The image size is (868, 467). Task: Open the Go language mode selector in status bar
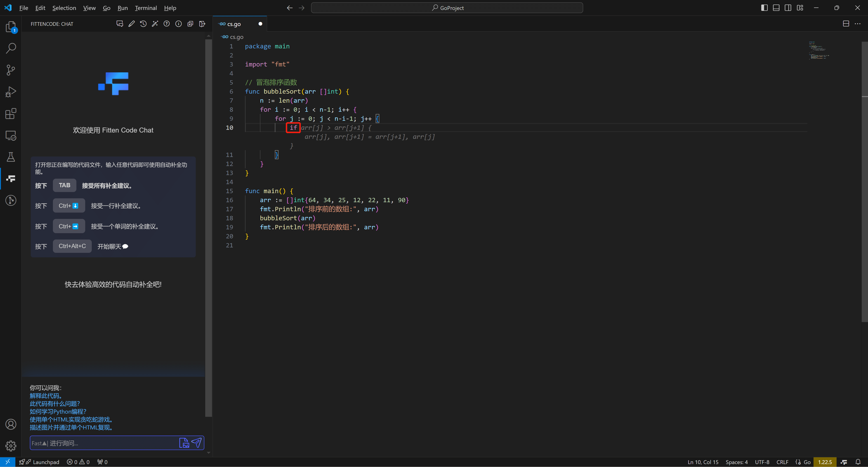[x=807, y=462]
